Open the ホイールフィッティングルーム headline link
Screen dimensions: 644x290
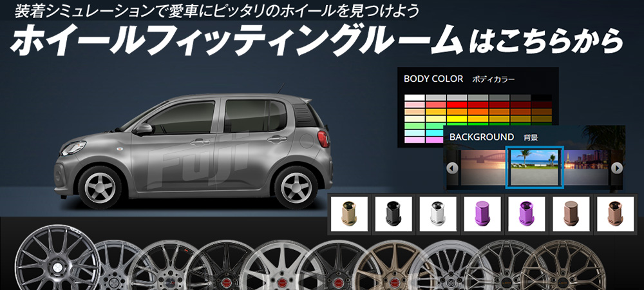[x=238, y=39]
